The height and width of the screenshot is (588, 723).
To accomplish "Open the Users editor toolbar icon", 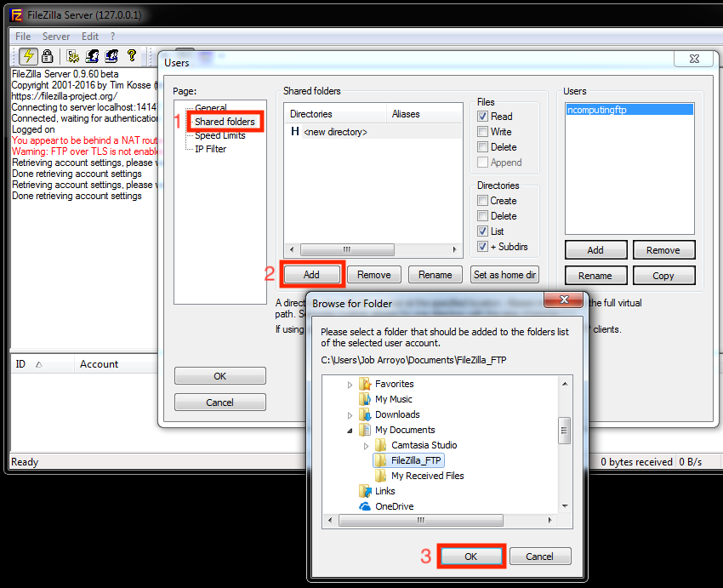I will pos(92,56).
